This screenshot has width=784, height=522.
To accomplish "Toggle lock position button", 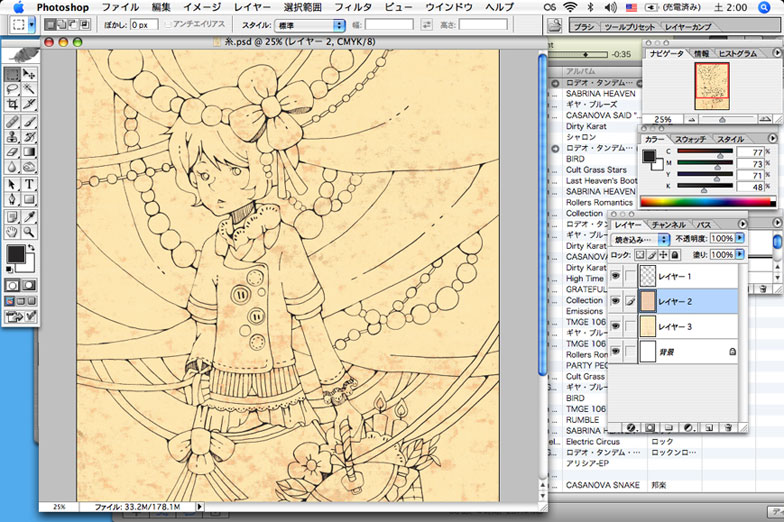I will (x=663, y=255).
